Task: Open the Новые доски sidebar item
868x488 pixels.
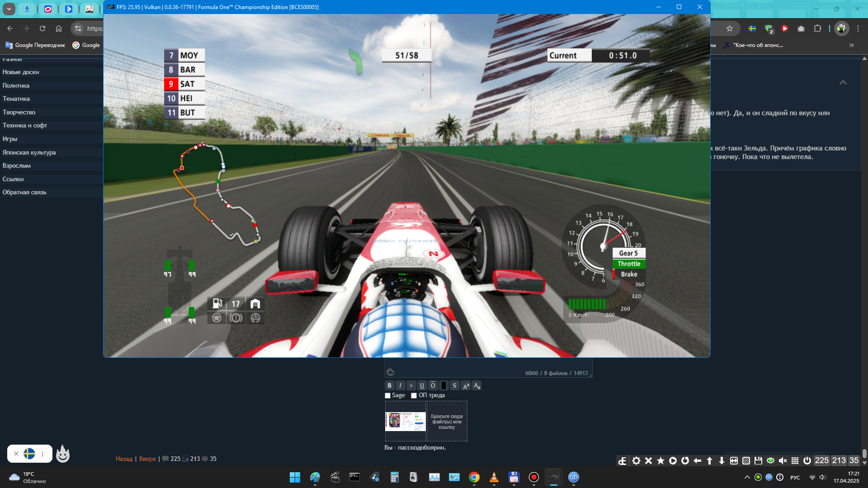Action: (x=21, y=72)
